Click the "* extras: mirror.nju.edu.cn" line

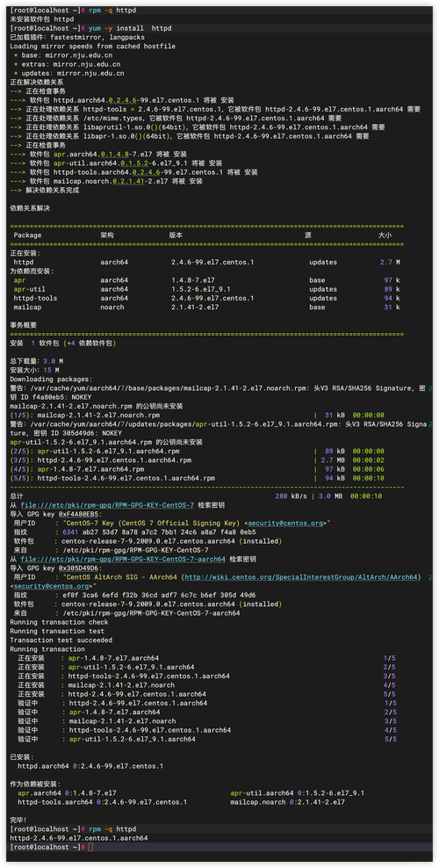pyautogui.click(x=67, y=63)
